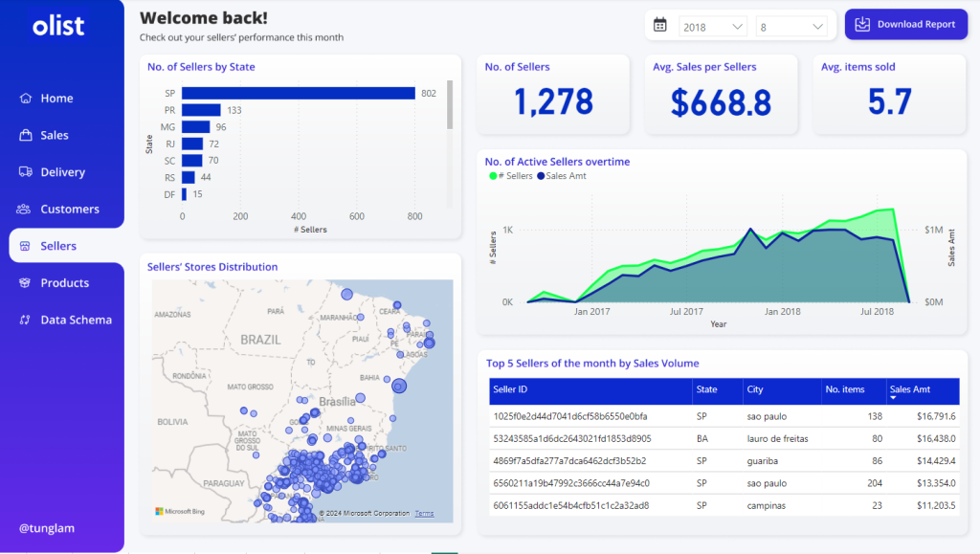Open the Products page from sidebar

pos(64,283)
